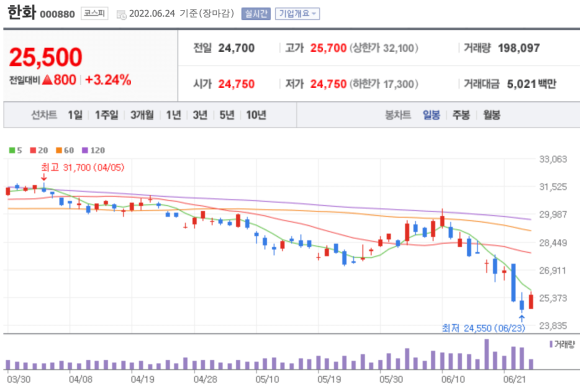Click the stock code 000880
Image resolution: width=580 pixels, height=391 pixels.
point(57,14)
